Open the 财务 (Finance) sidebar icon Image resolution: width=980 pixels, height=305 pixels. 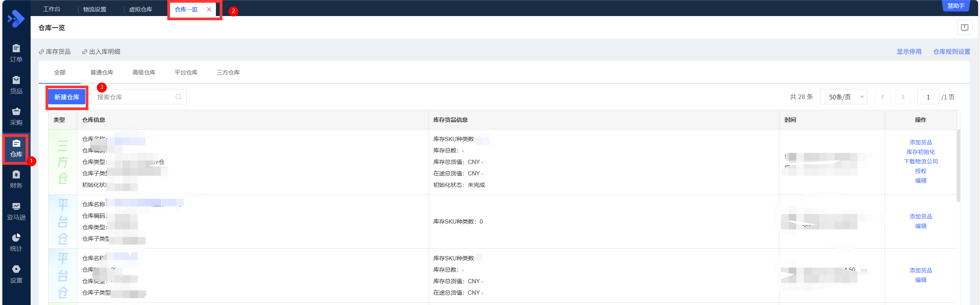tap(16, 179)
